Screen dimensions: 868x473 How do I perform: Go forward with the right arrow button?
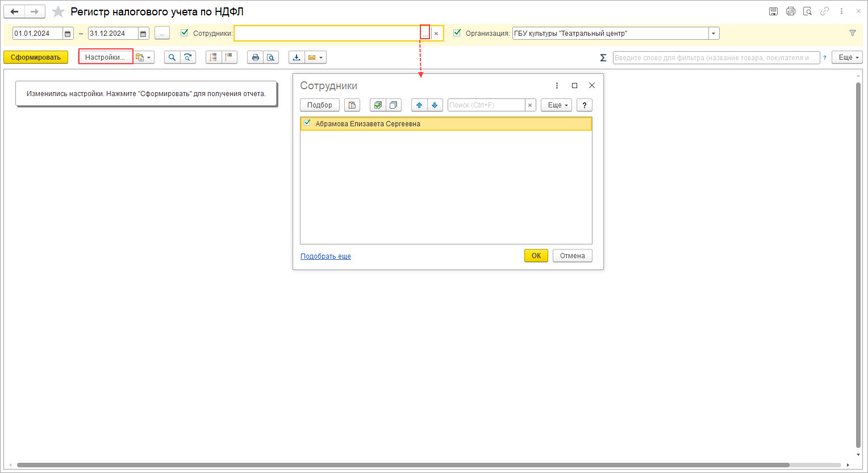(35, 11)
